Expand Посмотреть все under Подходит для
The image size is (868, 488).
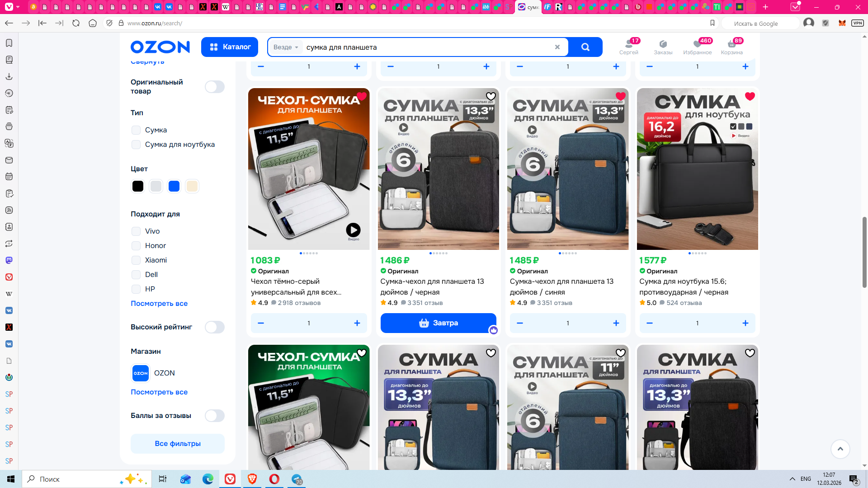(159, 304)
